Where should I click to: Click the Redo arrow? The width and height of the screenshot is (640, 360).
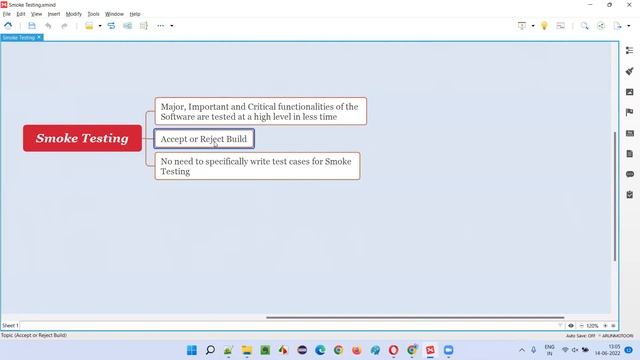(64, 26)
